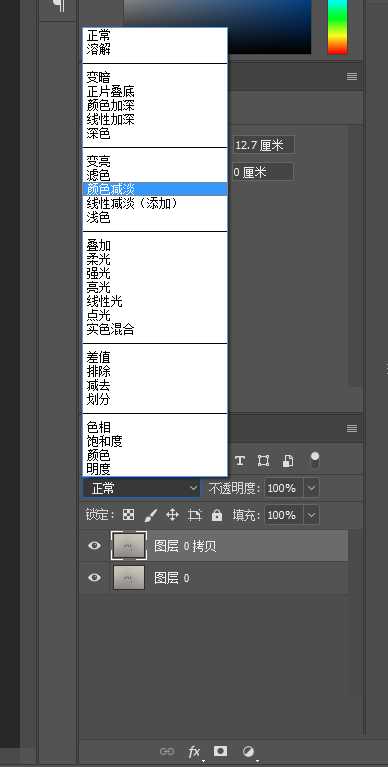388x767 pixels.
Task: Hide the 图层 0 layer
Action: click(95, 578)
